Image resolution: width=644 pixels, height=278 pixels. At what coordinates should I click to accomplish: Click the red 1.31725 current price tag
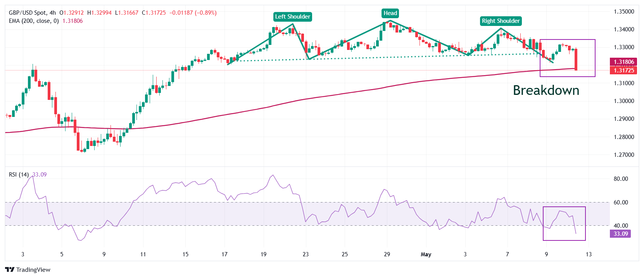(x=623, y=70)
